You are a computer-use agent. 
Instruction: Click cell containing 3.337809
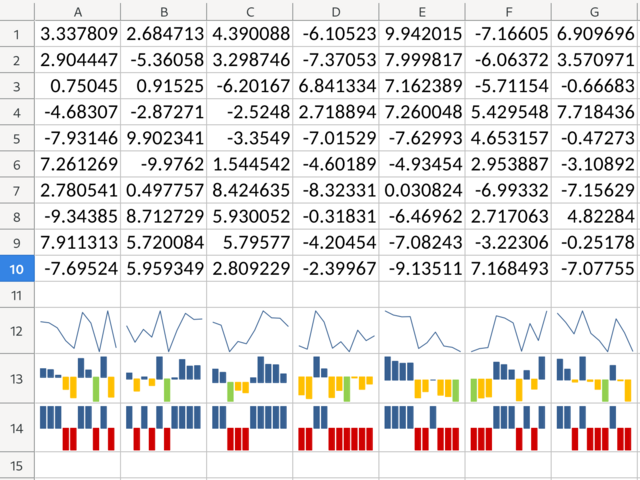78,34
